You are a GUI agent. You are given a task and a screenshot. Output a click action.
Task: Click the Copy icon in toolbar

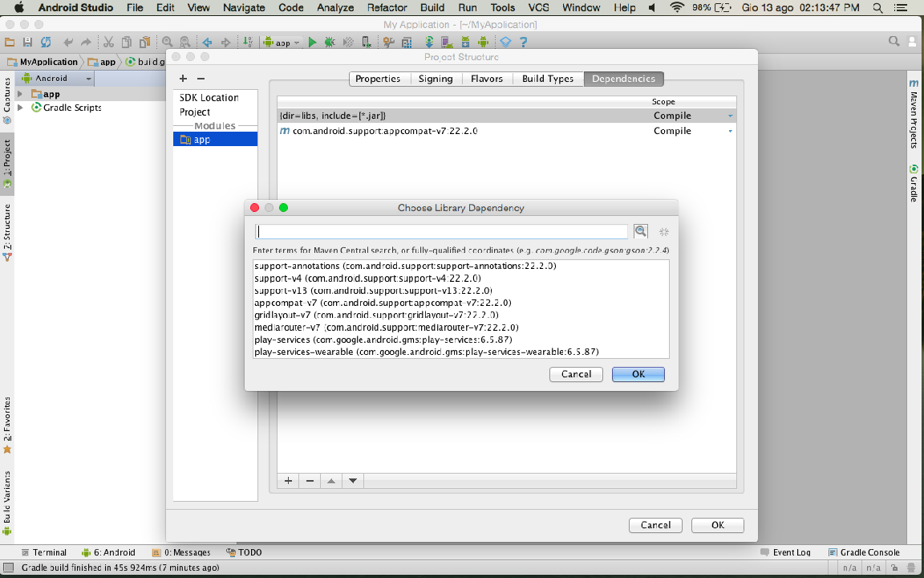coord(126,42)
